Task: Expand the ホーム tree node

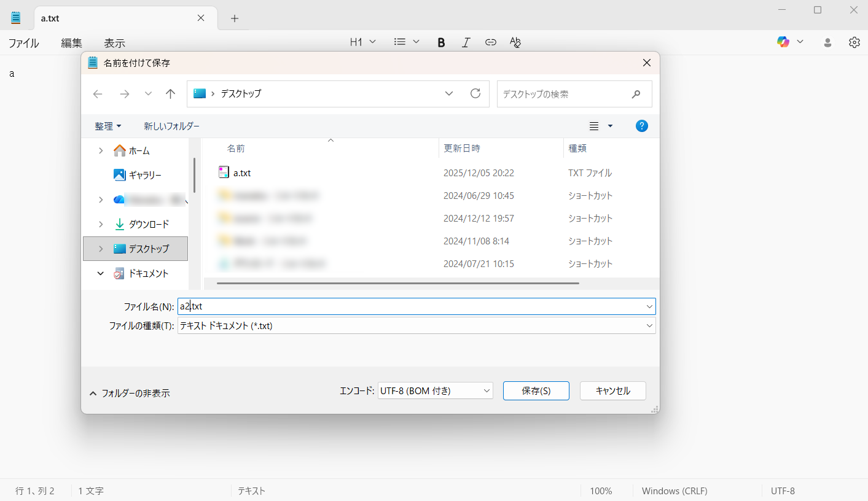Action: click(101, 150)
